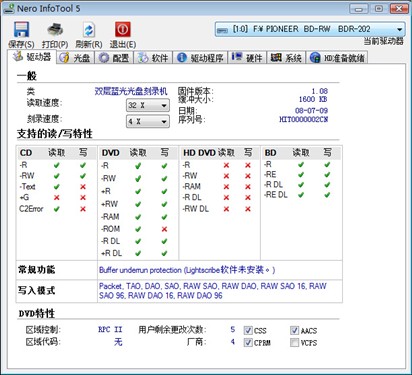Viewport: 412px width, 375px height.
Task: Open the 系统 tab
Action: click(287, 58)
